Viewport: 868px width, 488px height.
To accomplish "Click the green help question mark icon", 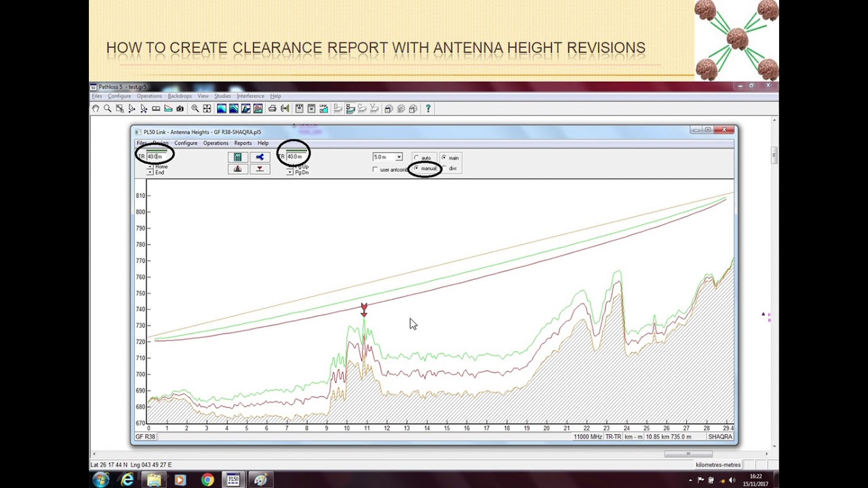I will click(x=428, y=108).
